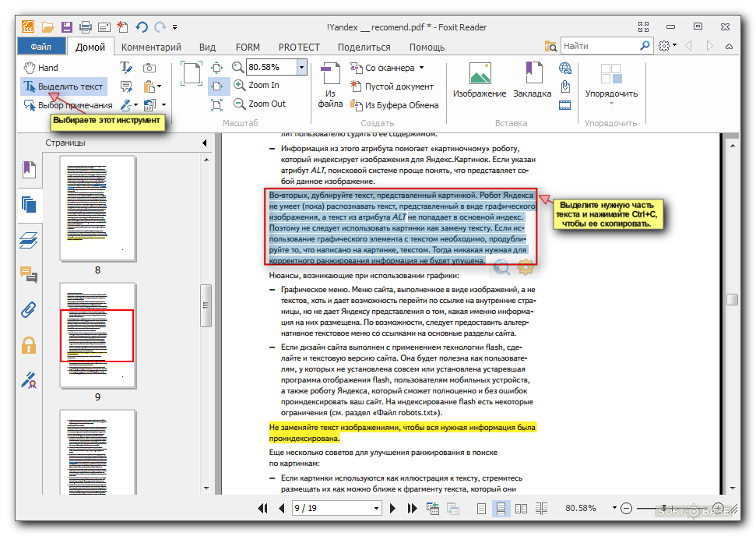Toggle the Выделить текст tool
Viewport: 756px width, 536px height.
click(x=64, y=86)
